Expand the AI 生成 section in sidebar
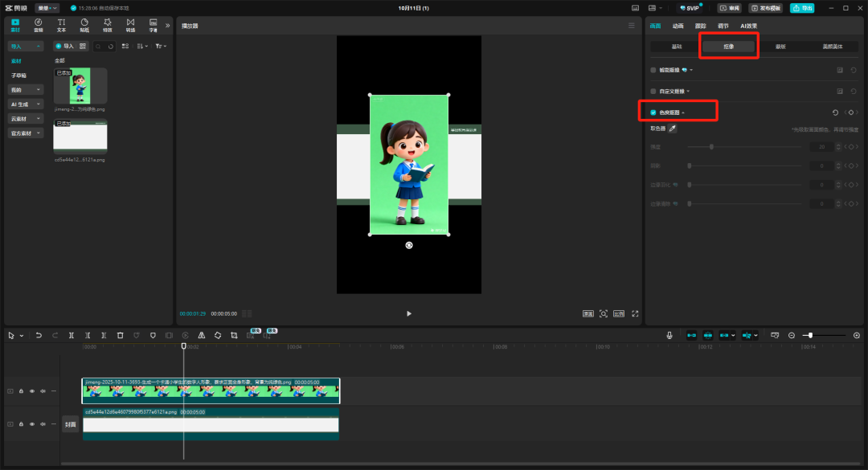Image resolution: width=868 pixels, height=470 pixels. point(26,104)
